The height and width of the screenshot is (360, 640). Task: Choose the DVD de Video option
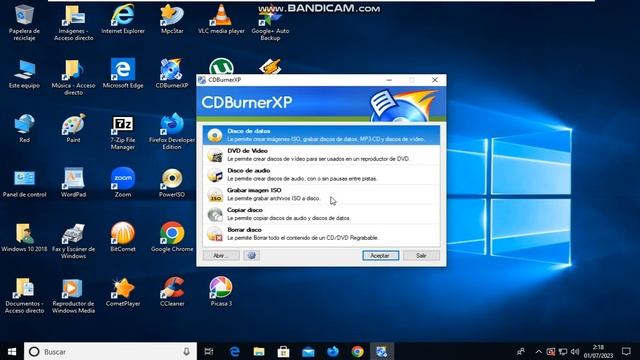[x=321, y=155]
